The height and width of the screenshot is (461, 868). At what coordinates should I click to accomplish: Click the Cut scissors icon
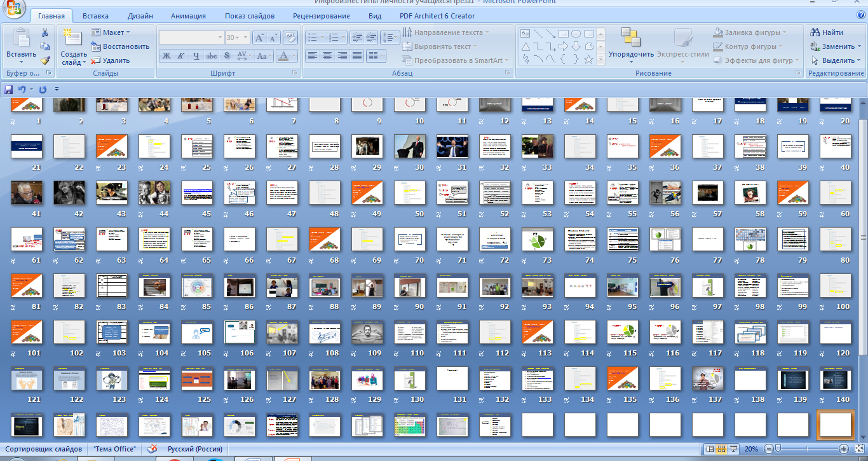[x=45, y=32]
